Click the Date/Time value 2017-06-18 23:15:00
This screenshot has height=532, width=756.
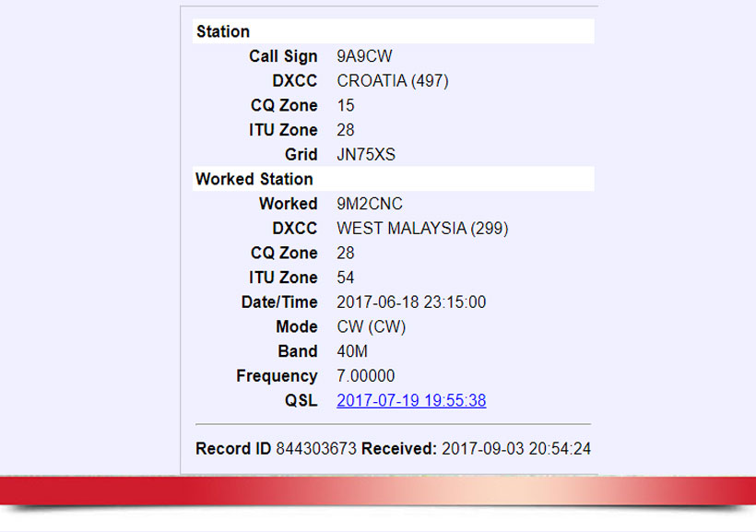411,302
